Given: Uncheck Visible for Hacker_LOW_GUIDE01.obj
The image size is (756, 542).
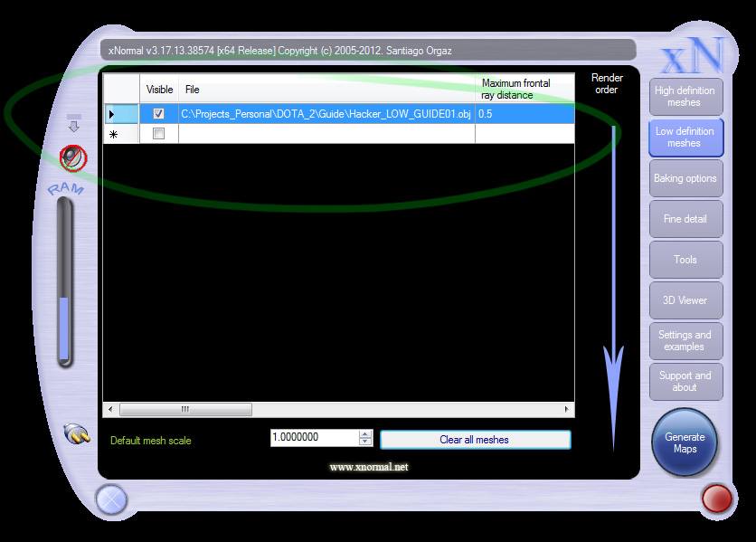Looking at the screenshot, I should click(158, 114).
